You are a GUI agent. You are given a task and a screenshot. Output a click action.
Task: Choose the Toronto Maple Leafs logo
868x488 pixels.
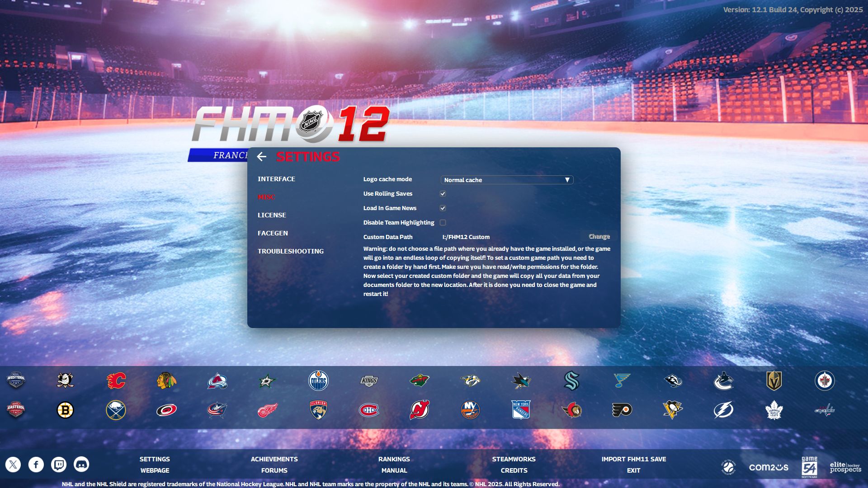[774, 410]
